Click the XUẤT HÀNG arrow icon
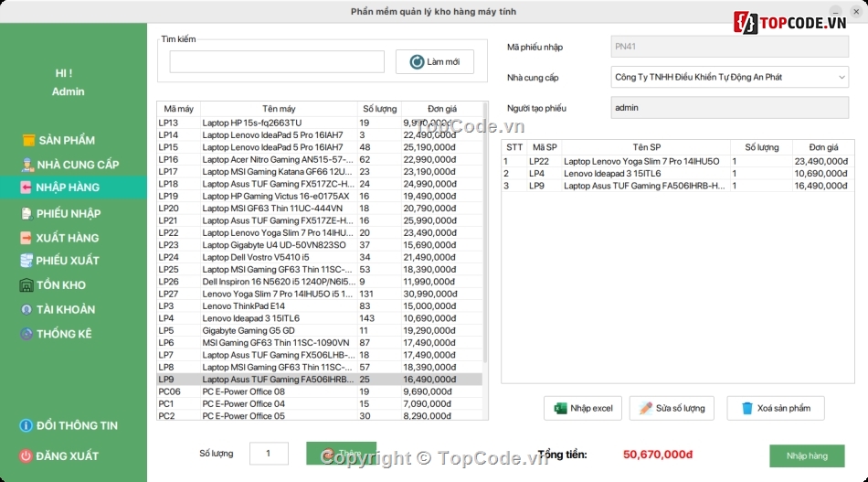Viewport: 868px width, 482px height. [26, 238]
